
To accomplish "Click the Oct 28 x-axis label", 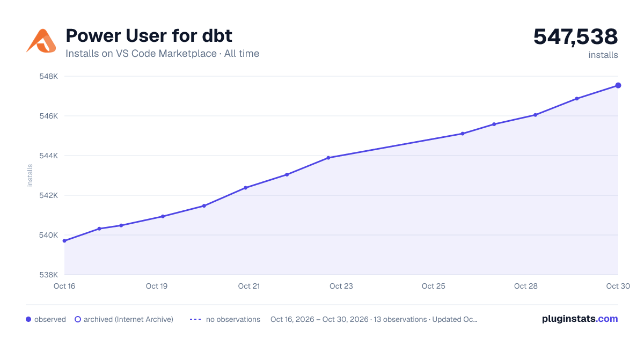I will point(526,286).
